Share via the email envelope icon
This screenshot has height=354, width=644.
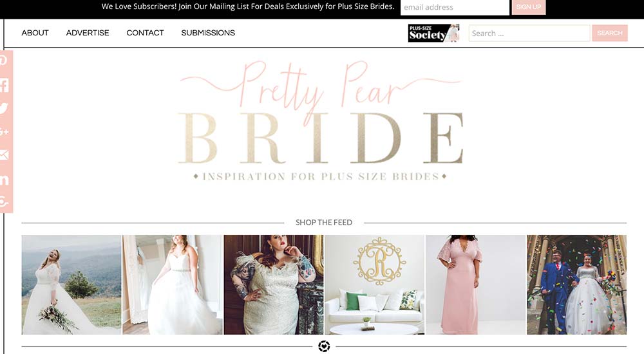point(4,155)
